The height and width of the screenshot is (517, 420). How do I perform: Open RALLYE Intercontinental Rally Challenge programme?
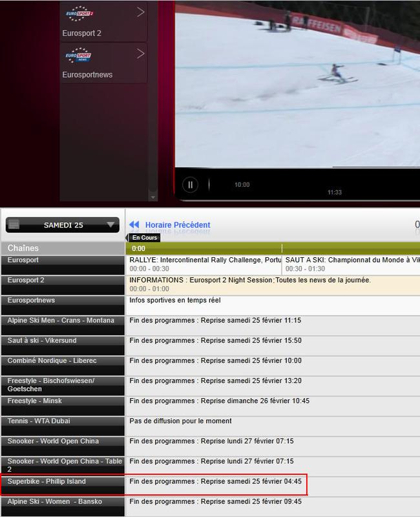pos(204,264)
